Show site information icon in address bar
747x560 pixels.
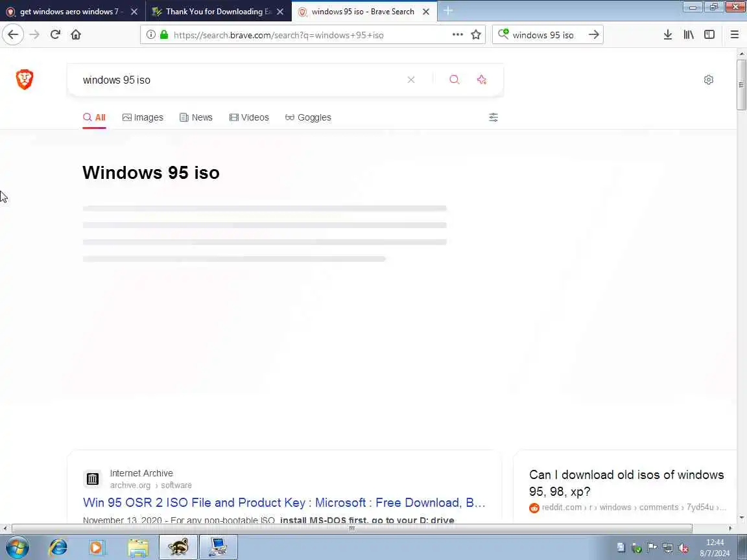tap(150, 35)
